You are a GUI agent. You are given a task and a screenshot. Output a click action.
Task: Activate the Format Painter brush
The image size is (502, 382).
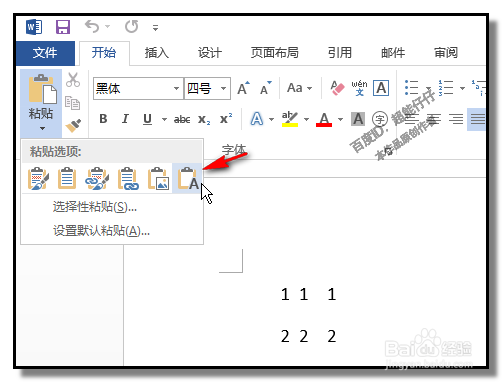pyautogui.click(x=73, y=125)
